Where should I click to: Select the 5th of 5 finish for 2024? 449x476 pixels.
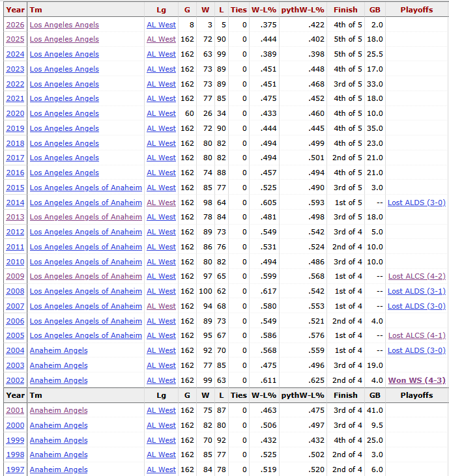coord(345,54)
